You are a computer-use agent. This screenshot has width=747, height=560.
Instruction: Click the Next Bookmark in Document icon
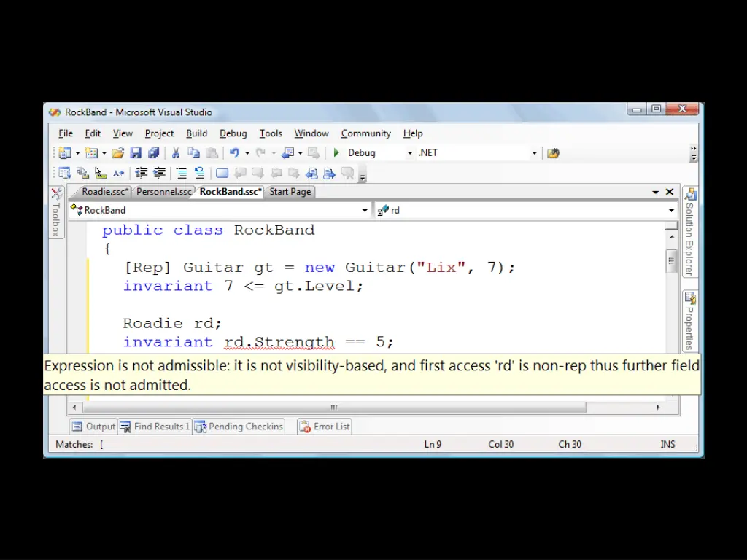point(329,174)
